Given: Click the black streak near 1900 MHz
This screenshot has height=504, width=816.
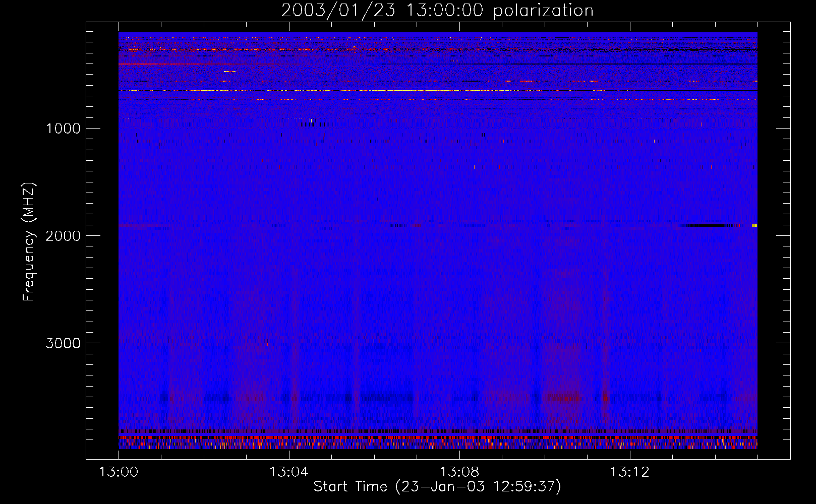Looking at the screenshot, I should point(709,226).
